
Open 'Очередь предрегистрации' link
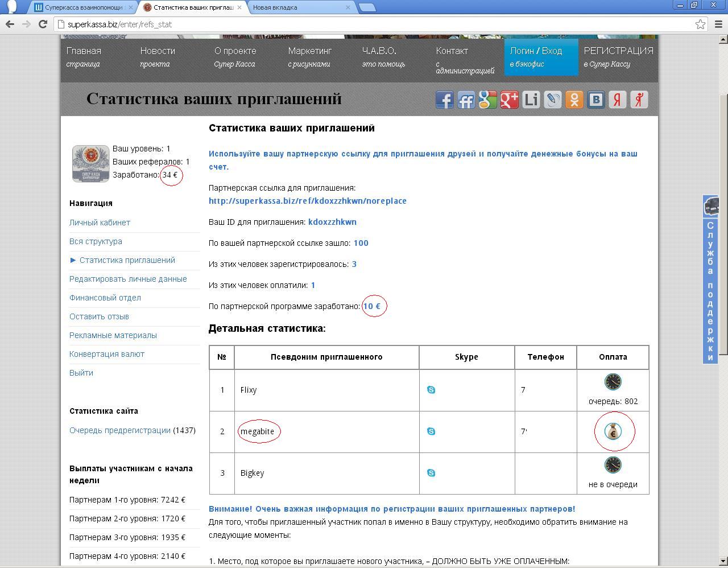120,430
